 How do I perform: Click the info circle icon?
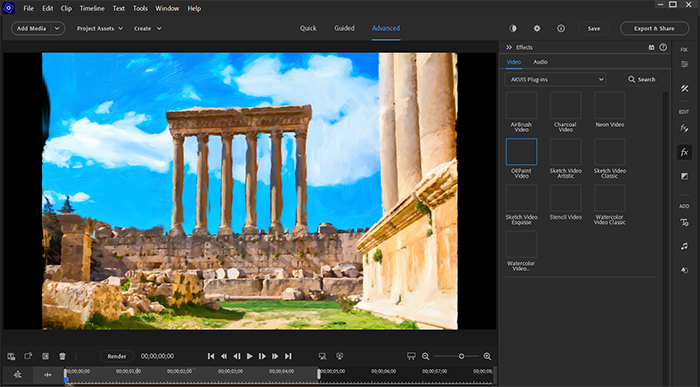coord(561,29)
